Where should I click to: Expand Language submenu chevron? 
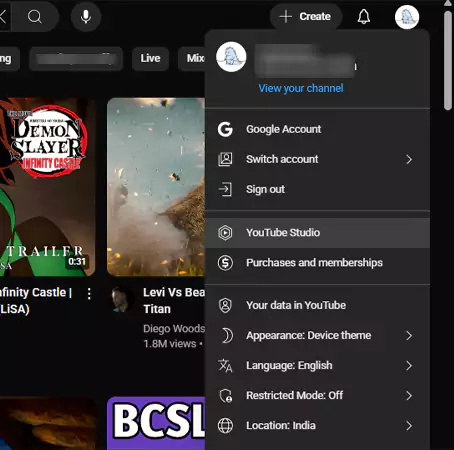[x=409, y=366]
